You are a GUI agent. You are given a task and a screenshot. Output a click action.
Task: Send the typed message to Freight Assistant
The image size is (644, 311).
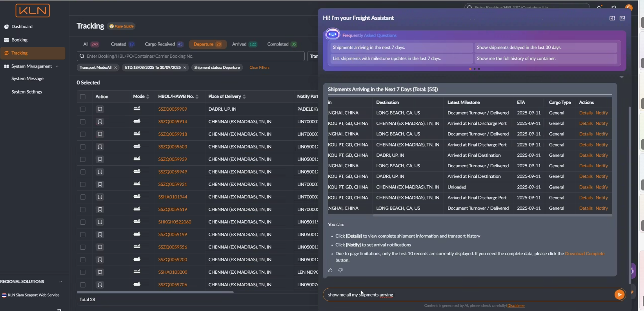click(x=619, y=295)
